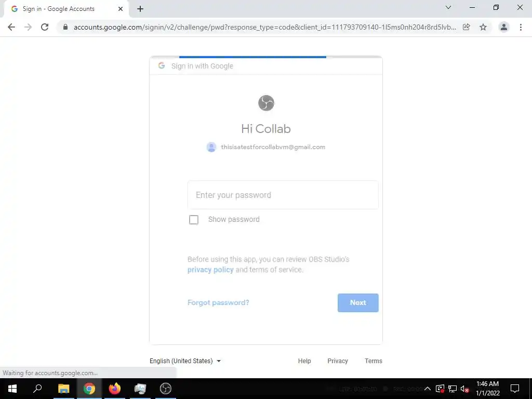Open File Explorer from the taskbar
Image resolution: width=532 pixels, height=399 pixels.
[63, 389]
